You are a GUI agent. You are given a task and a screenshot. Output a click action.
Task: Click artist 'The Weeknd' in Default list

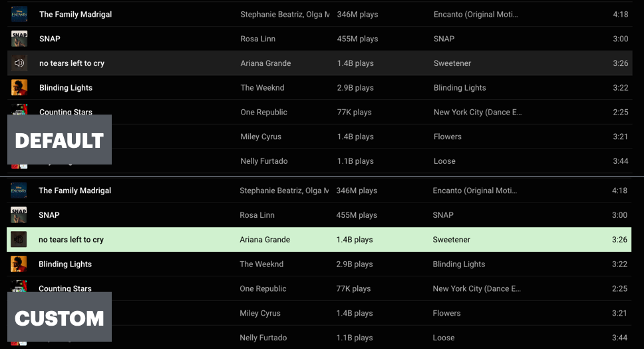point(262,87)
